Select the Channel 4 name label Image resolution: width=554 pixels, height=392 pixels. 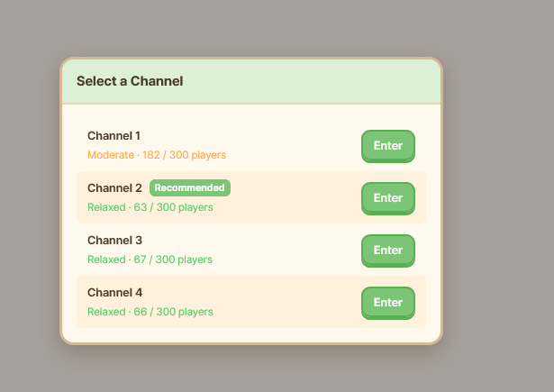(114, 293)
